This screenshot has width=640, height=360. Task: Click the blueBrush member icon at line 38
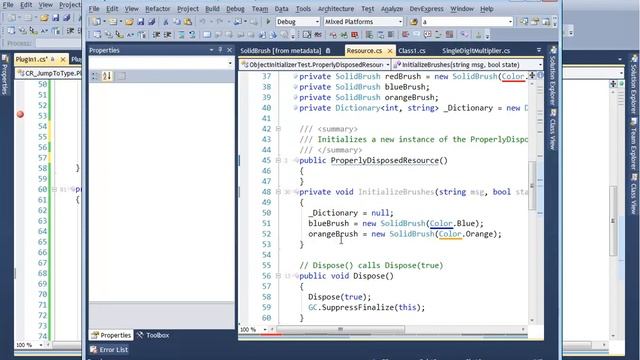coord(296,87)
